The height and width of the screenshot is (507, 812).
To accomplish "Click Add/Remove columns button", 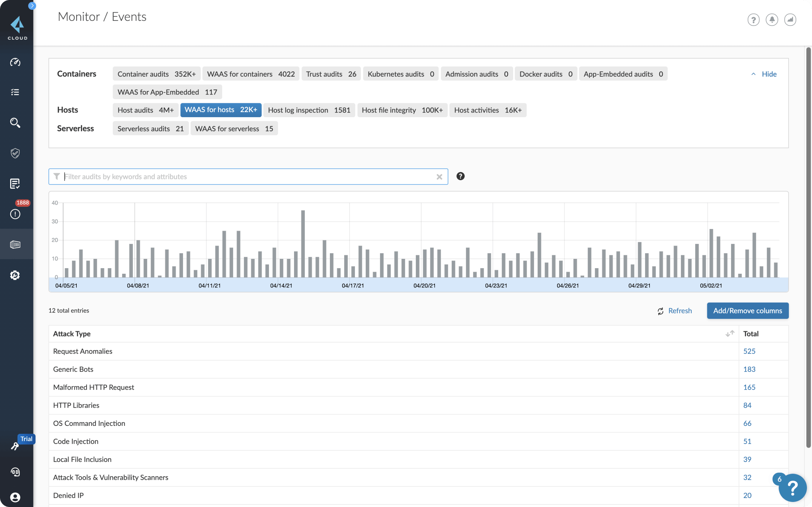I will click(748, 310).
